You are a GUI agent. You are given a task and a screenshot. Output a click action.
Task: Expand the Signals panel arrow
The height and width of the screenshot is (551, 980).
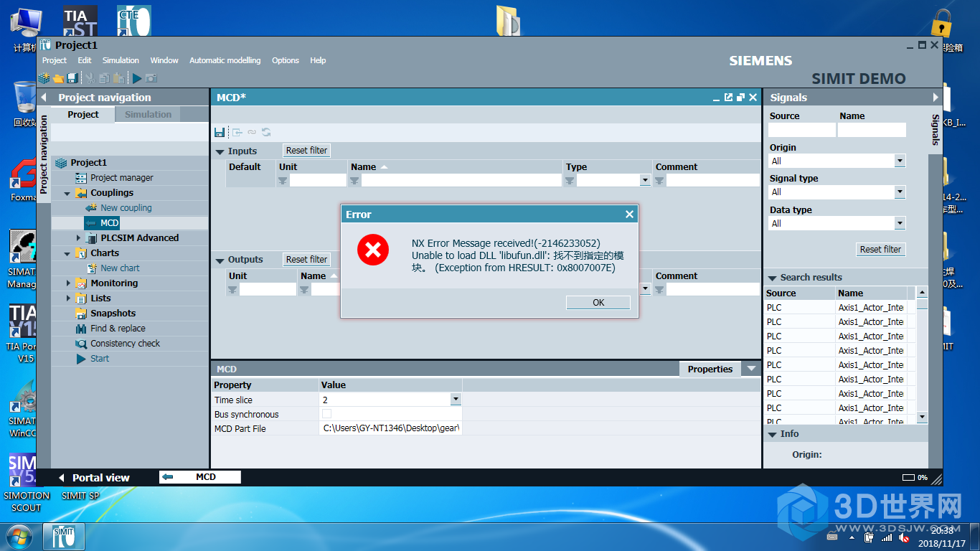(935, 97)
